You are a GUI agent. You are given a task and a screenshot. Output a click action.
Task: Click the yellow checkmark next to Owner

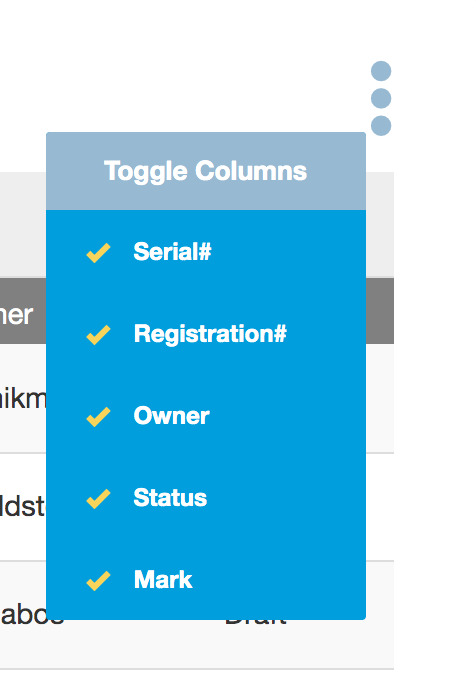98,417
